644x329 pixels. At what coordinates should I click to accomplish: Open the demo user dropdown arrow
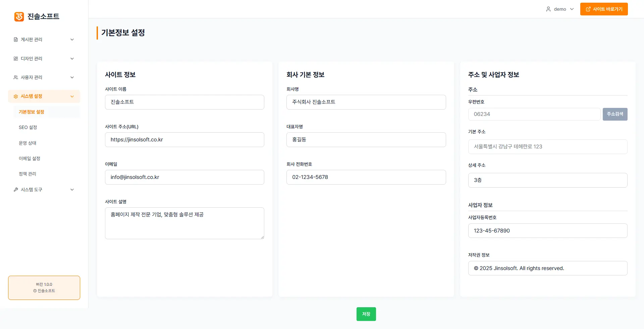pyautogui.click(x=572, y=9)
